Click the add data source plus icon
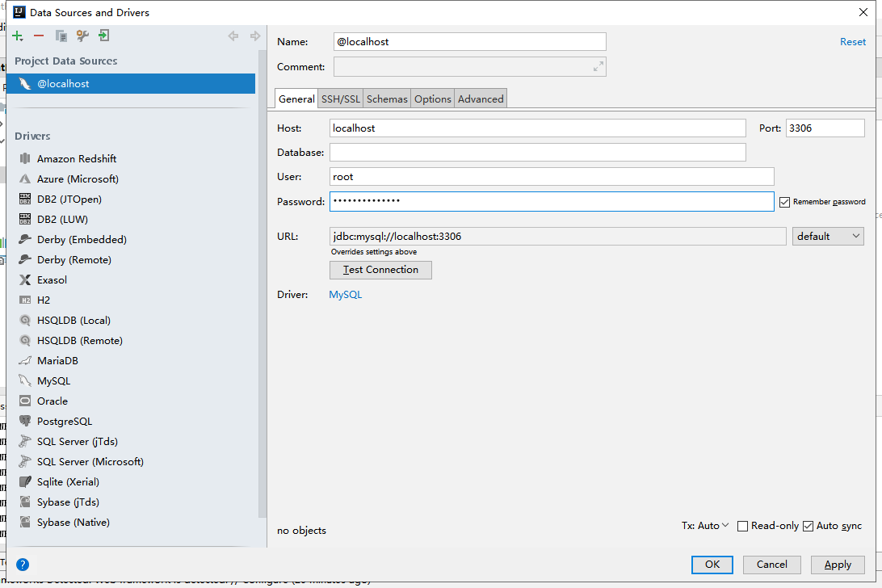The image size is (882, 588). click(17, 36)
